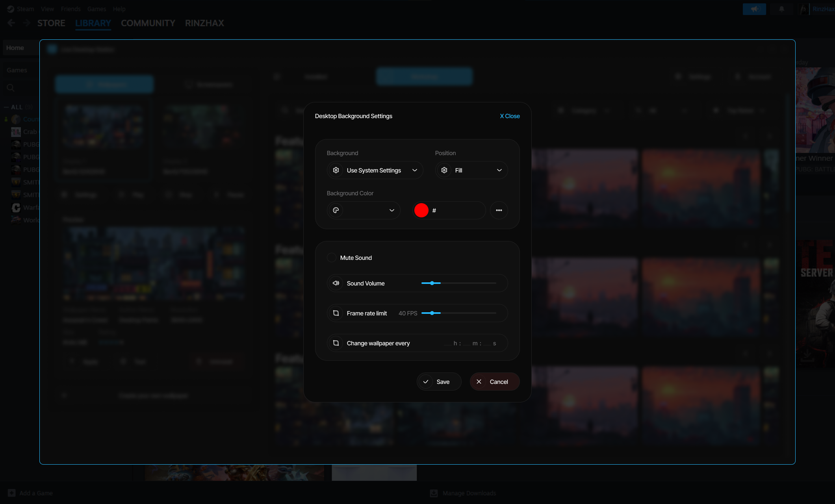Screen dimensions: 835x504
Task: Click the announcements megaphone button
Action: pyautogui.click(x=754, y=9)
